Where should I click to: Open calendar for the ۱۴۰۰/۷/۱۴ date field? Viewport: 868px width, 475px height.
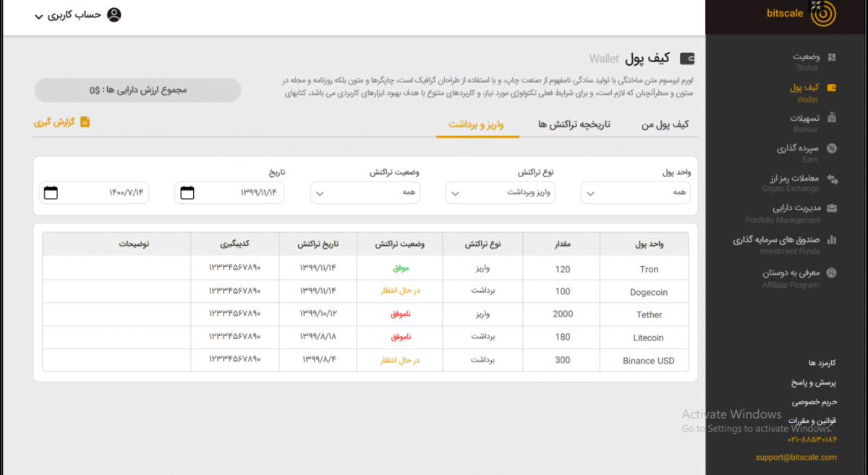coord(51,193)
